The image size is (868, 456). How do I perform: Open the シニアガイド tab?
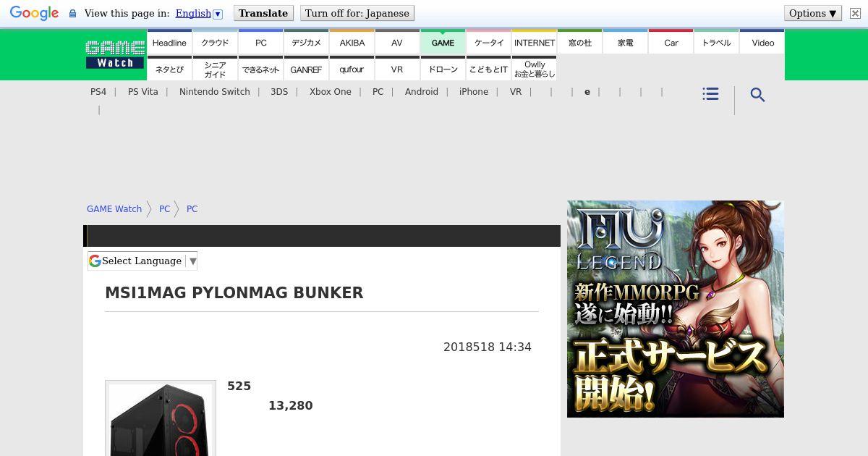(x=215, y=69)
